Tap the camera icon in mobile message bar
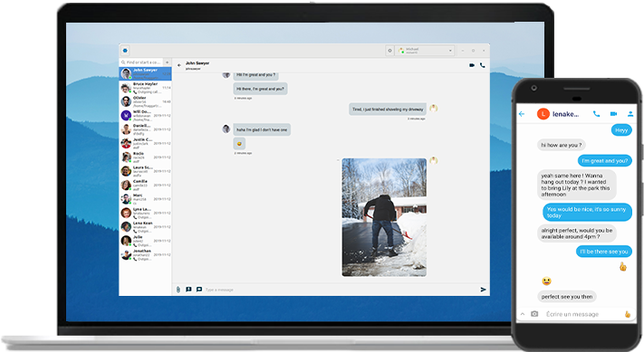This screenshot has width=644, height=352. tap(534, 314)
